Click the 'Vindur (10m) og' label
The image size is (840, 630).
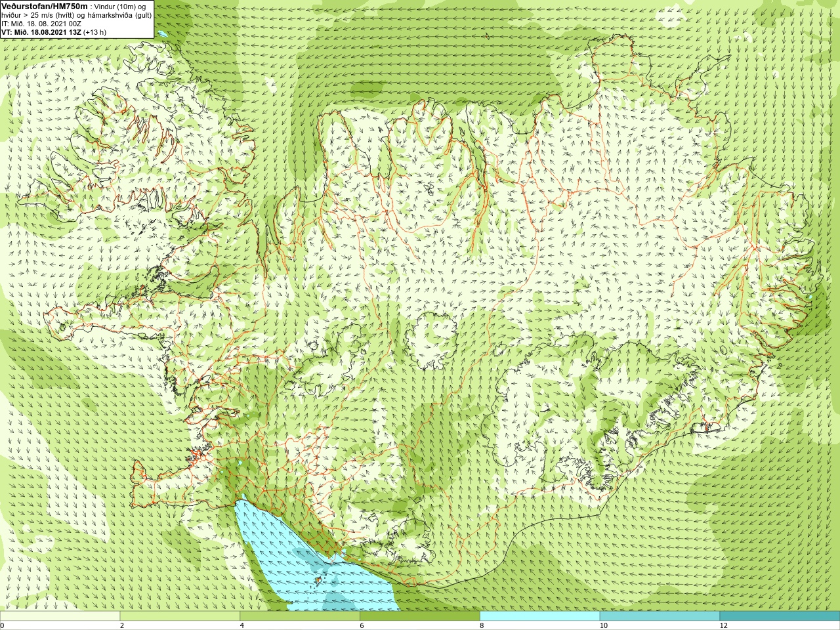pos(121,7)
